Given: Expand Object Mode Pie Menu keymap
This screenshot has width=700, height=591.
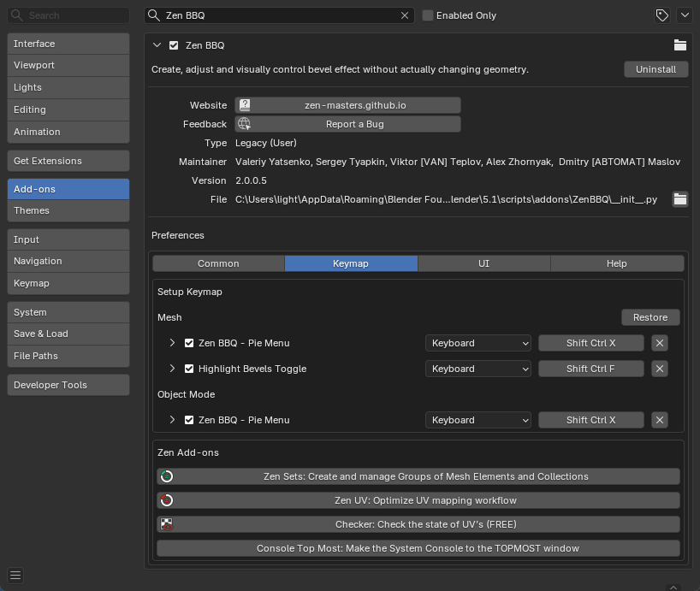Looking at the screenshot, I should (x=172, y=420).
